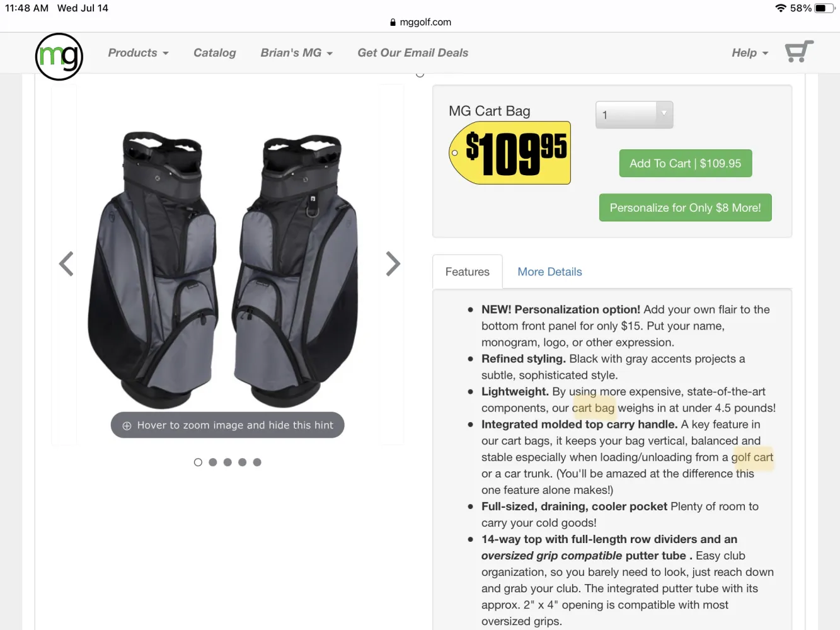The height and width of the screenshot is (630, 840).
Task: Expand the Products dropdown menu
Action: click(x=139, y=53)
